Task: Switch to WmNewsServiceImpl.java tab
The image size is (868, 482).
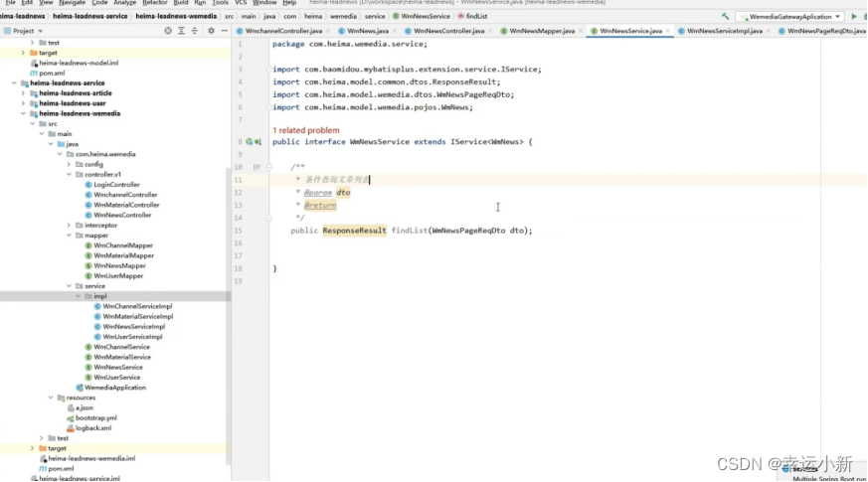Action: click(725, 31)
